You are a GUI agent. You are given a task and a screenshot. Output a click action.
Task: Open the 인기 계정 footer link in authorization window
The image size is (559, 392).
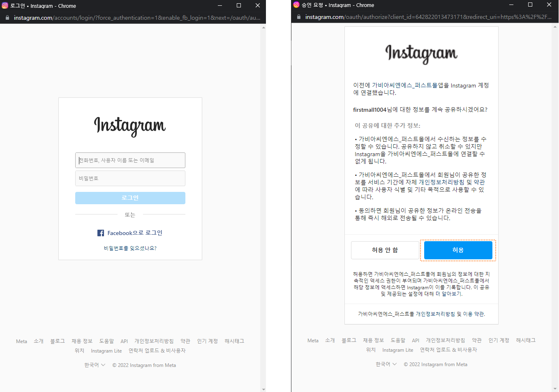[499, 341]
